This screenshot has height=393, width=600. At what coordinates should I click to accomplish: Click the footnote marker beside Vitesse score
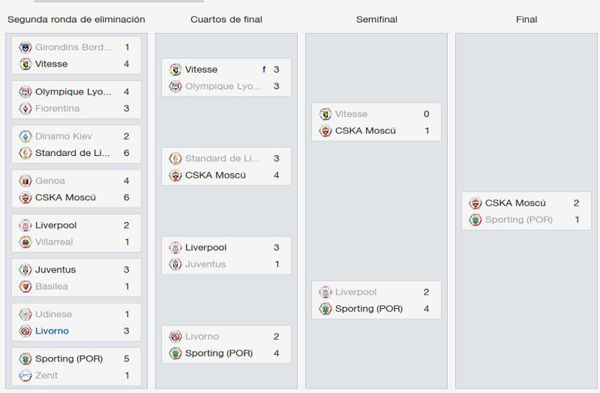[x=264, y=69]
